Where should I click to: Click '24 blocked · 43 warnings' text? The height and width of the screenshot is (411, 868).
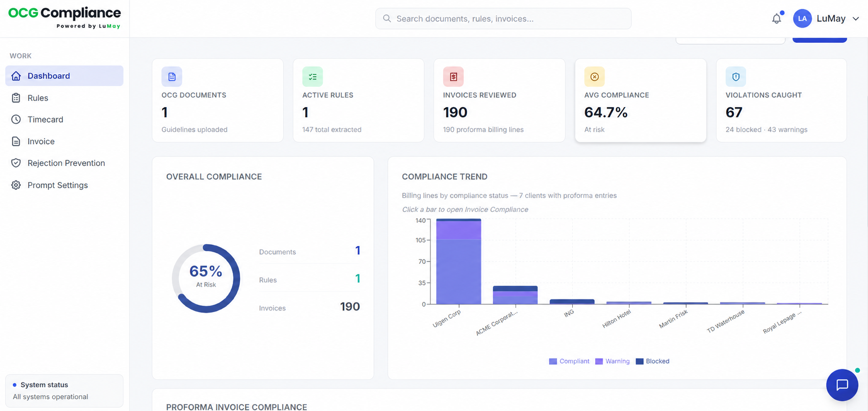767,130
